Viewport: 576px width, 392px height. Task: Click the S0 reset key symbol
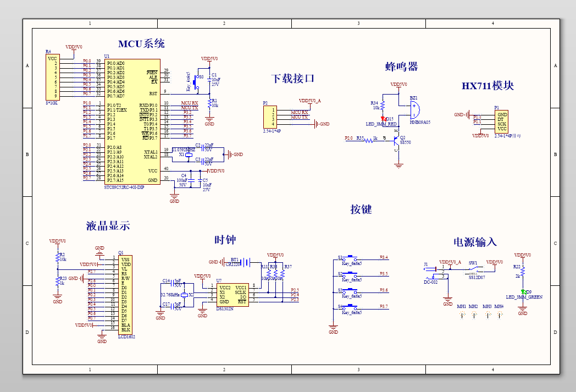tap(197, 82)
